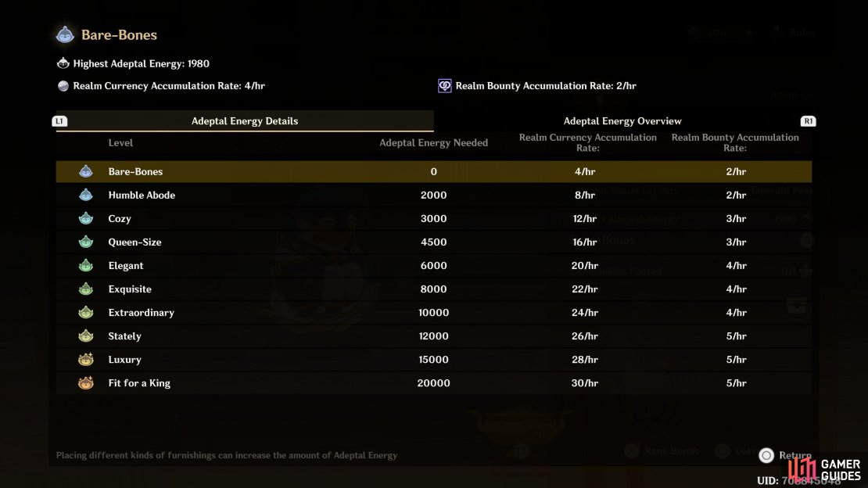
Task: Click the Realm Bounty Accumulation Rate icon
Action: [x=444, y=86]
